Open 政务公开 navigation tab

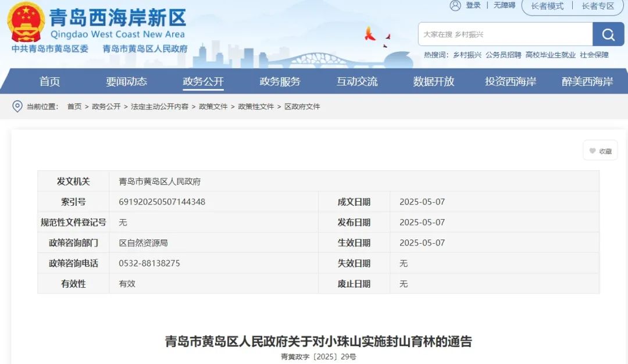[203, 81]
